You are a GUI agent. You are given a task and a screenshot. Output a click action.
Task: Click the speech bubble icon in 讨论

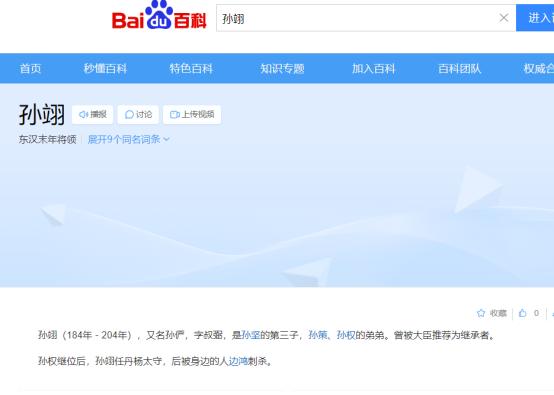[129, 114]
